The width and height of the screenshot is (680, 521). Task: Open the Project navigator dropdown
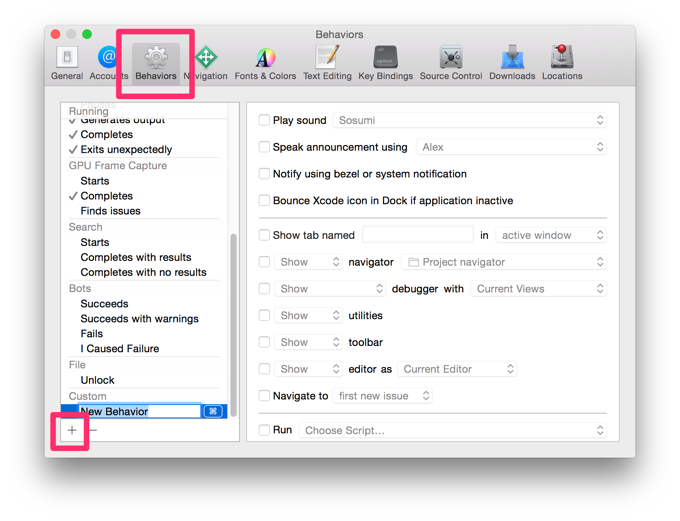coord(503,262)
